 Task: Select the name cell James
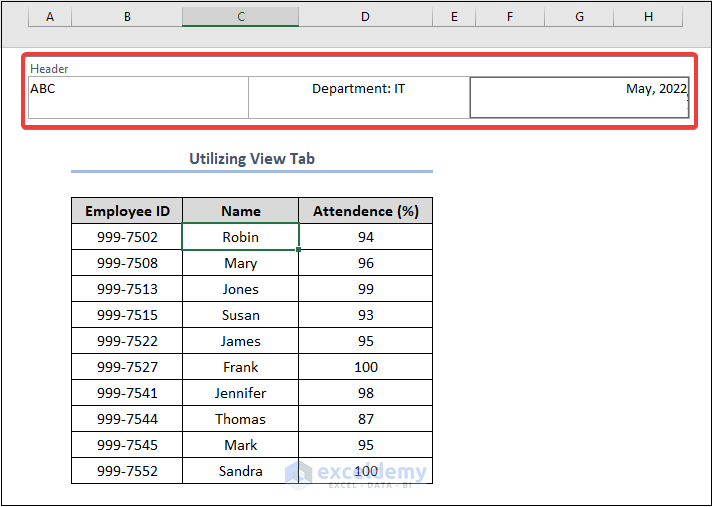coord(241,340)
